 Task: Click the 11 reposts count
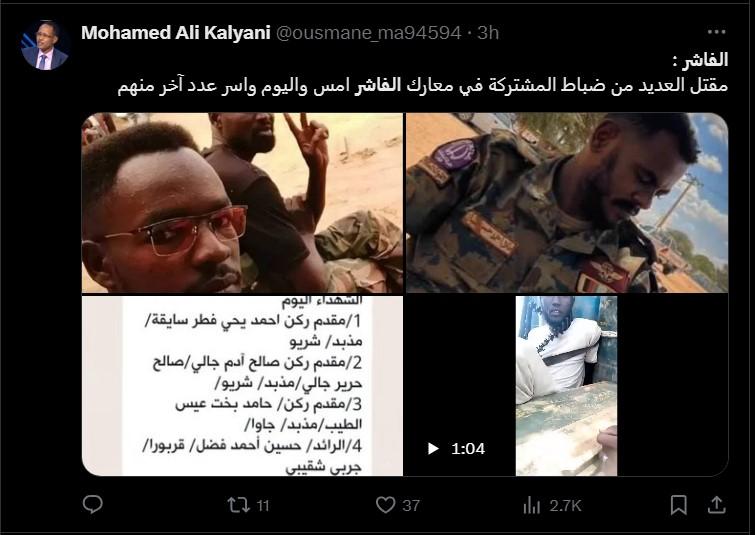(x=262, y=506)
